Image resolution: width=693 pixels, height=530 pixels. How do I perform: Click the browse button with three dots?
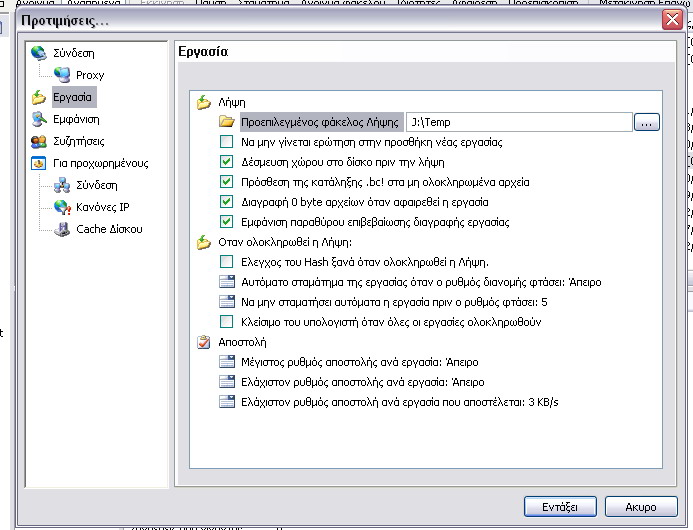(647, 122)
